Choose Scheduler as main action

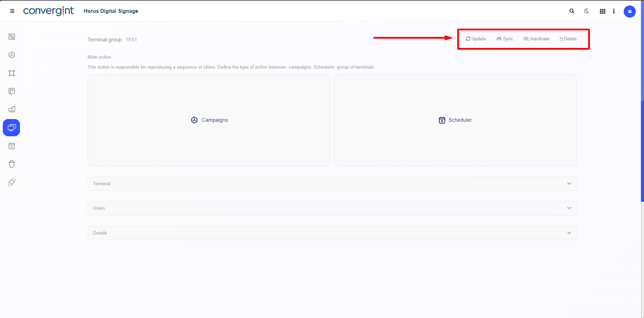tap(455, 120)
